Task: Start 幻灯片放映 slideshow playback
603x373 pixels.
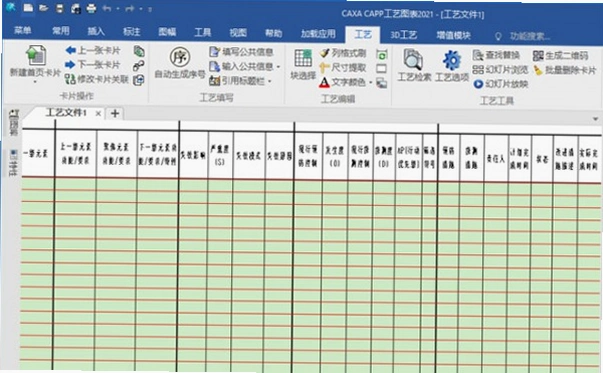Action: pos(501,84)
